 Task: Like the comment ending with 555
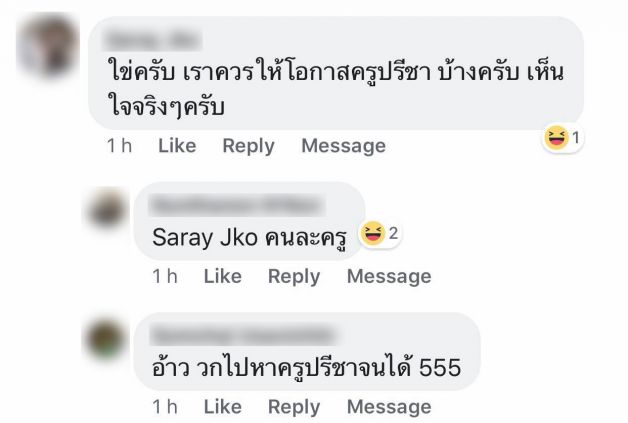[x=223, y=407]
